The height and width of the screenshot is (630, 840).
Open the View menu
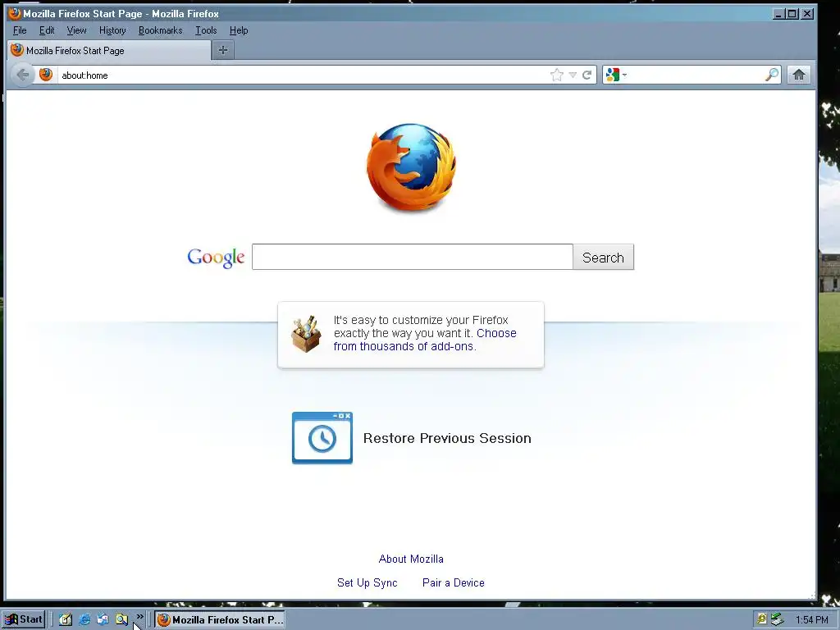76,30
